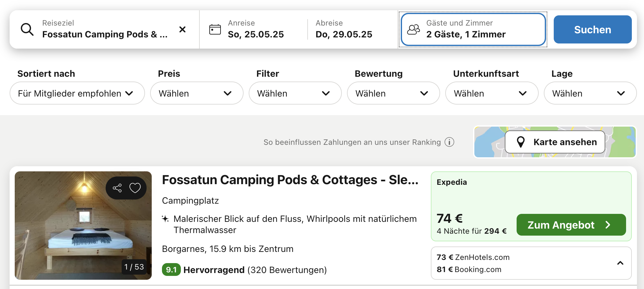The width and height of the screenshot is (644, 289).
Task: Click the Expedia 74 € price
Action: point(450,218)
